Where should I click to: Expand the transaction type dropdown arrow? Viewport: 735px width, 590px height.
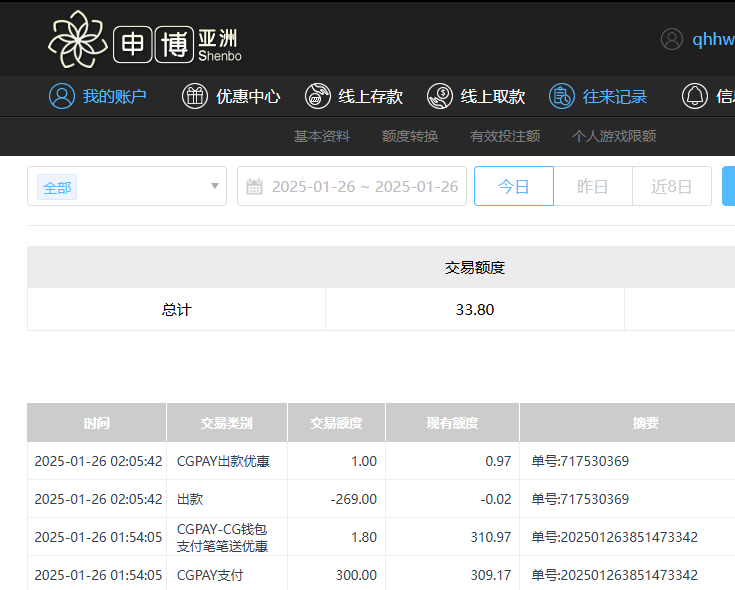coord(215,187)
